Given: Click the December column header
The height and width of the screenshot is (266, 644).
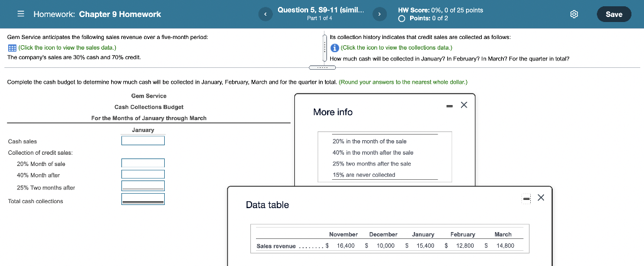Looking at the screenshot, I should coord(383,235).
